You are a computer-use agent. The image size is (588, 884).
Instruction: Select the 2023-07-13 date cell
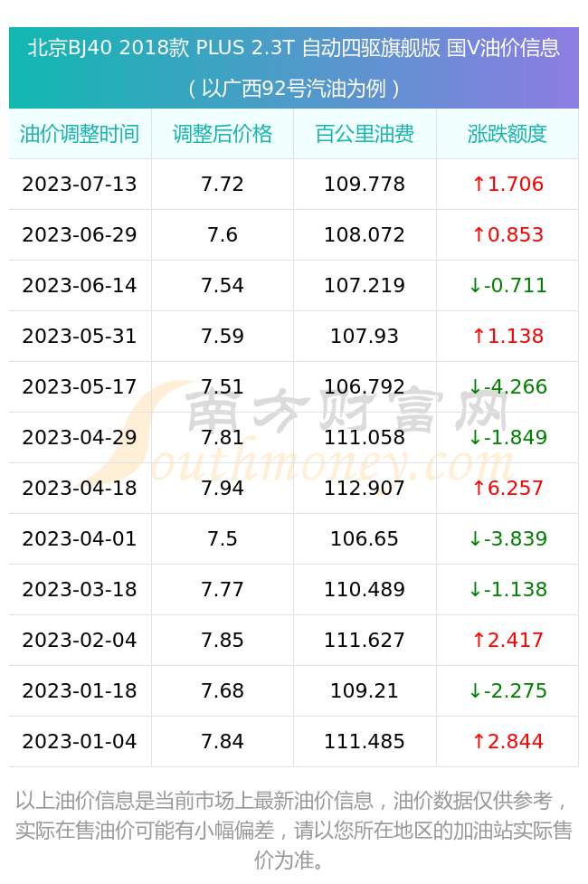pyautogui.click(x=80, y=184)
